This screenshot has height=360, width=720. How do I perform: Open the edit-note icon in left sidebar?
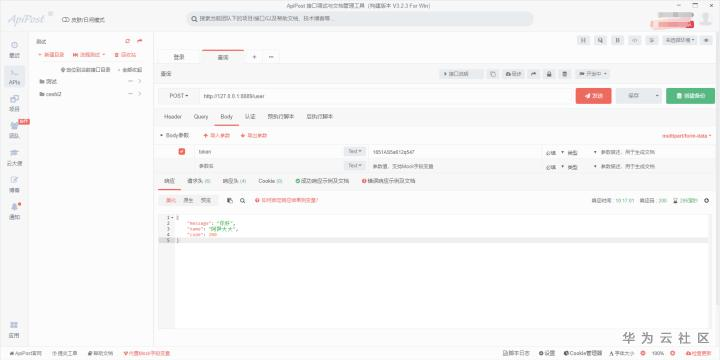14,180
